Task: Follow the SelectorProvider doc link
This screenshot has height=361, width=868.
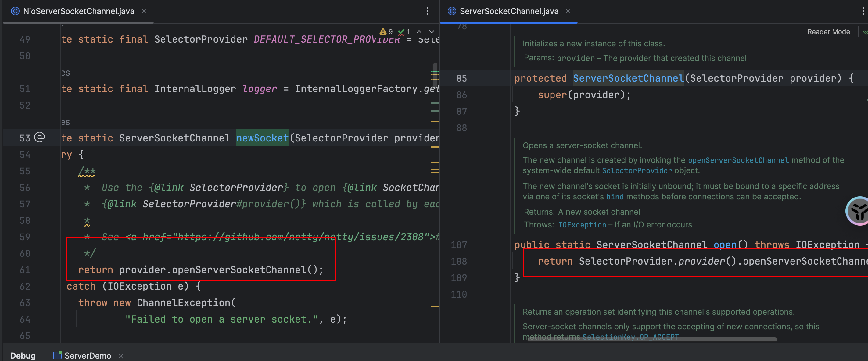Action: 637,171
